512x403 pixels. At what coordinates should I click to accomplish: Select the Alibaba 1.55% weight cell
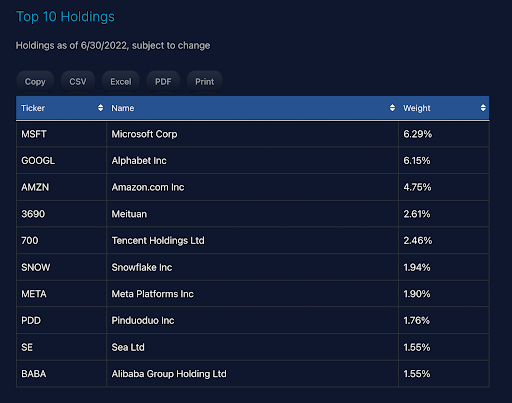point(444,374)
